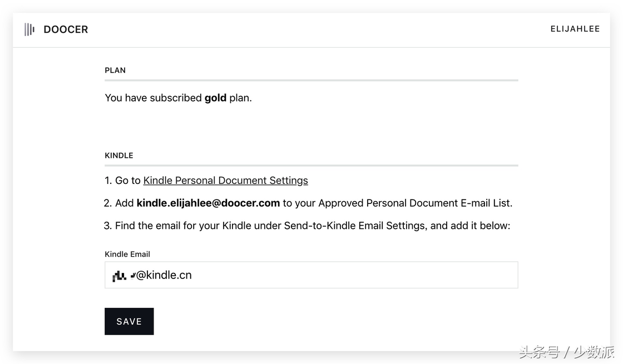Image resolution: width=623 pixels, height=364 pixels.
Task: Click the "1. Go to" step text
Action: click(123, 181)
